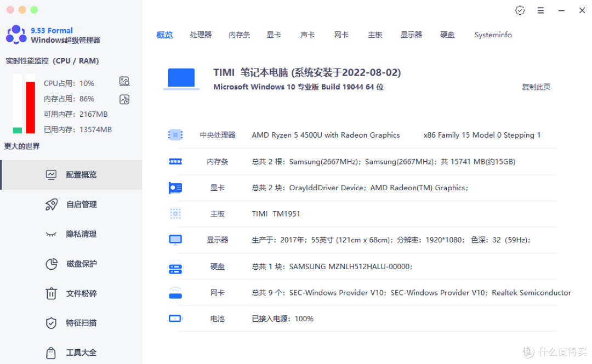Click the 显卡 graphics card icon

pos(175,187)
